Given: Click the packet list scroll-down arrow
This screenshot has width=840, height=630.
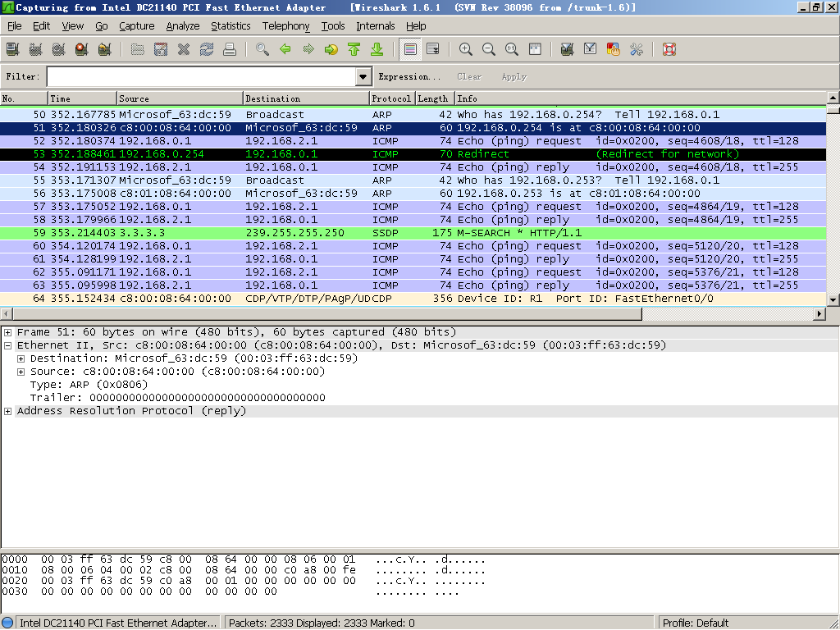Looking at the screenshot, I should [x=833, y=300].
